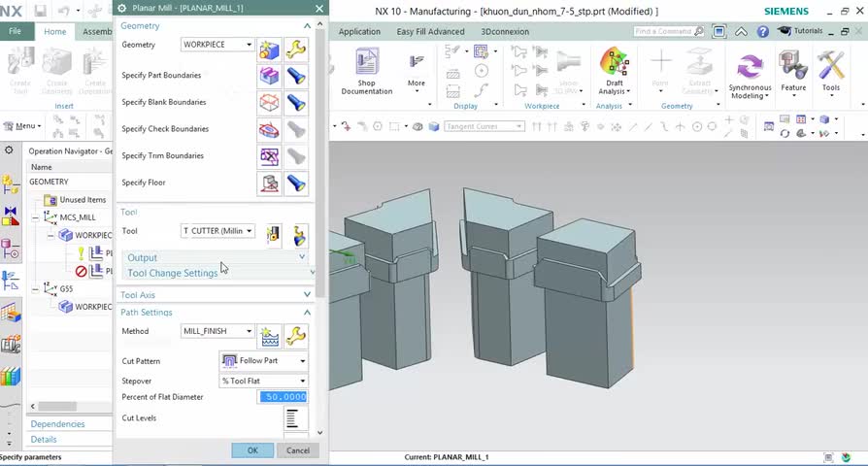Click Planar Mill dialog gear icon

point(121,9)
